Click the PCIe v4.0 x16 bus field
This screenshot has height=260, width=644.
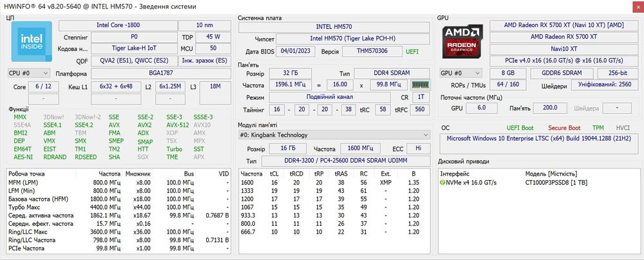[564, 61]
